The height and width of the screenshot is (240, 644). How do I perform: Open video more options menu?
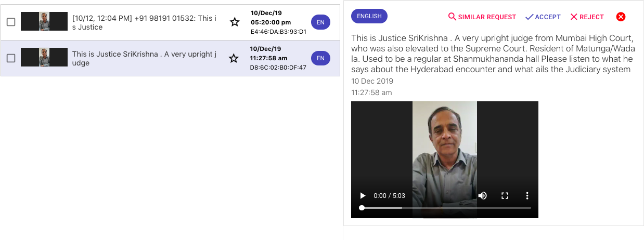point(527,196)
